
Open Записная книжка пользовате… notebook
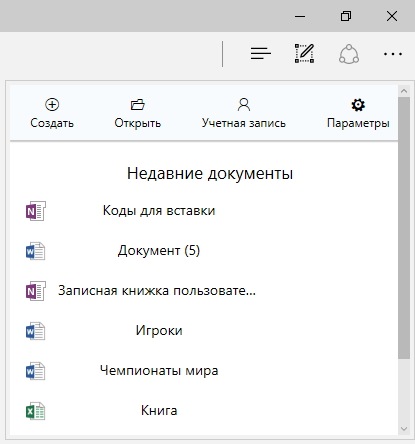point(157,291)
